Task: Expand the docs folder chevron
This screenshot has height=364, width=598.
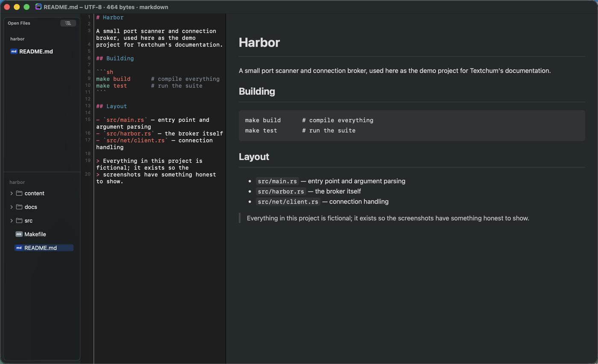Action: [12, 207]
